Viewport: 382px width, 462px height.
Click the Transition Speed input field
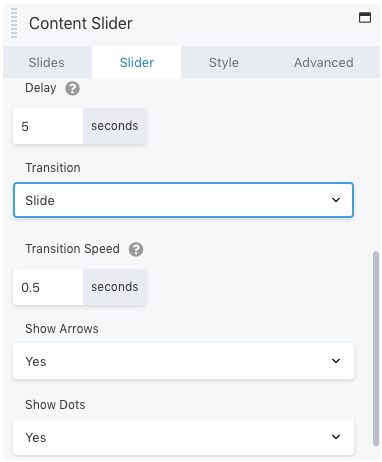[48, 287]
